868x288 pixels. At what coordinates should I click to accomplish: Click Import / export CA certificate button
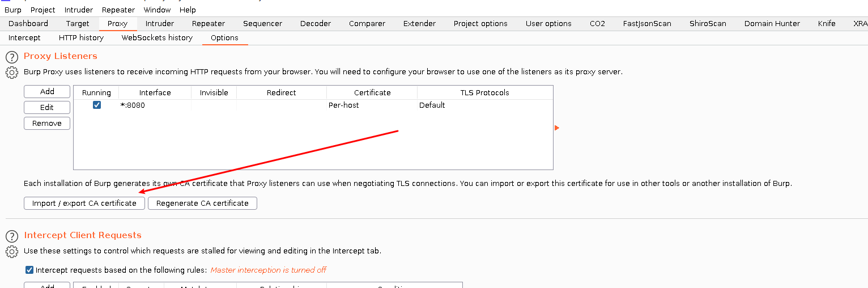point(84,203)
